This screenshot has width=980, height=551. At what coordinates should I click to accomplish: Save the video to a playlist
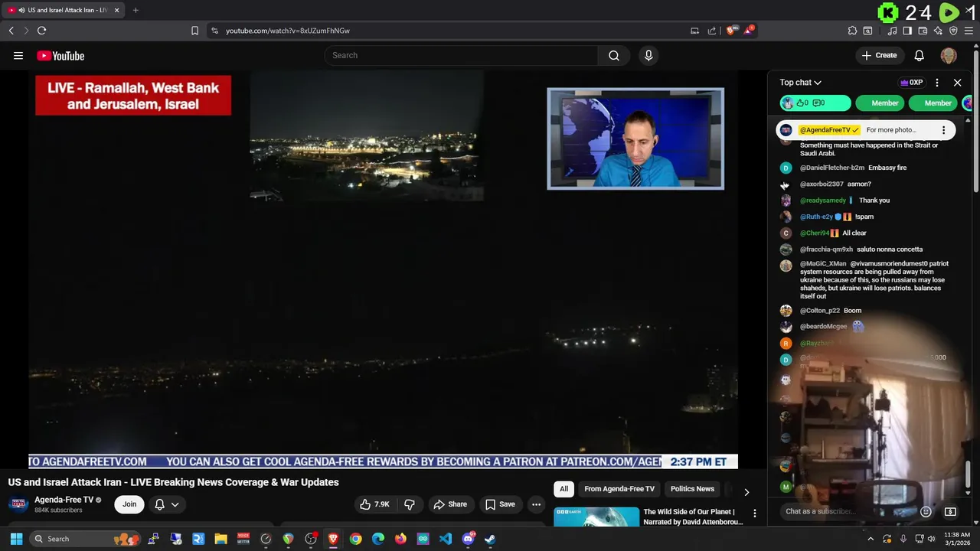click(500, 504)
